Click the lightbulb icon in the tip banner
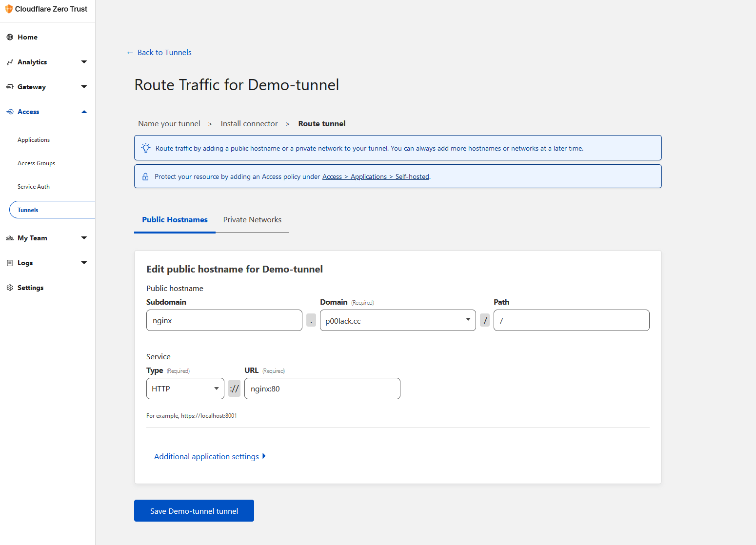Viewport: 756px width, 545px height. [x=145, y=148]
